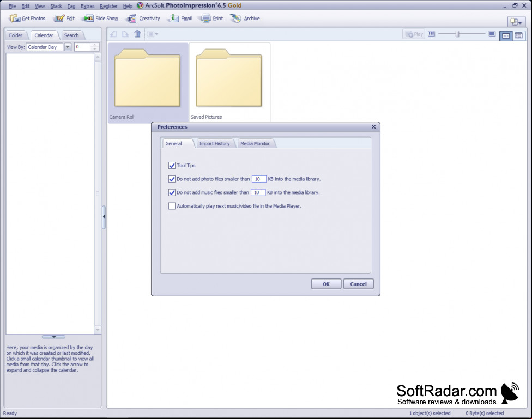
Task: Open the Tag menu
Action: click(71, 6)
